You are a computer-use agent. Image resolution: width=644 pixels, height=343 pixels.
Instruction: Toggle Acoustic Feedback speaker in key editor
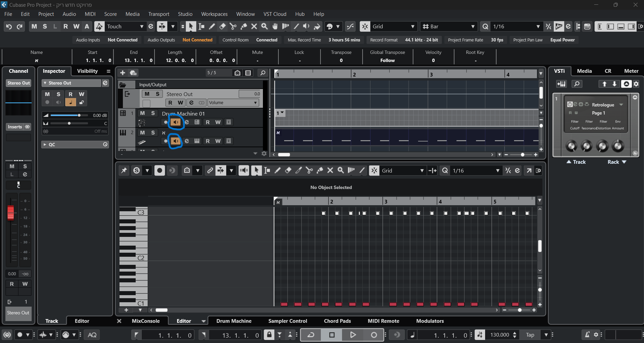[x=244, y=170]
